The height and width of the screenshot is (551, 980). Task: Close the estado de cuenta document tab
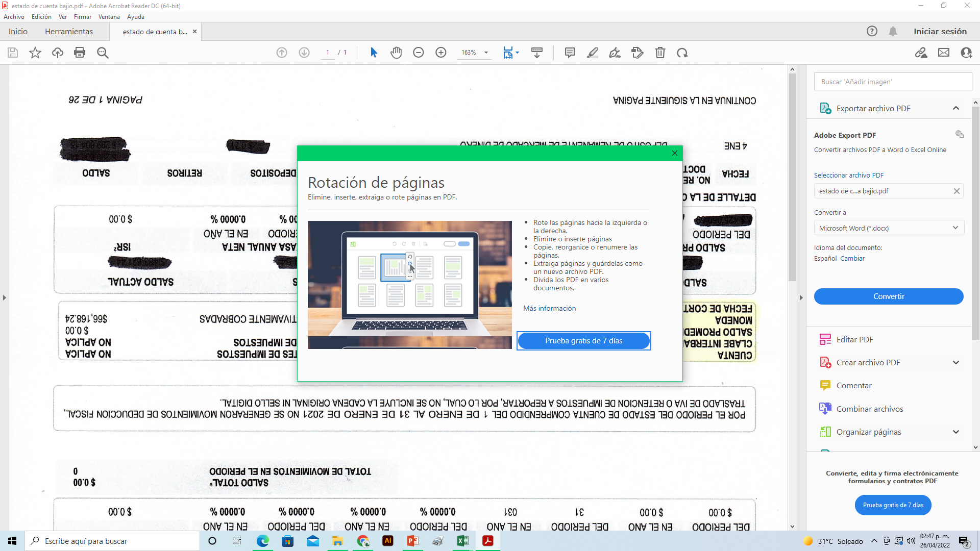tap(194, 31)
